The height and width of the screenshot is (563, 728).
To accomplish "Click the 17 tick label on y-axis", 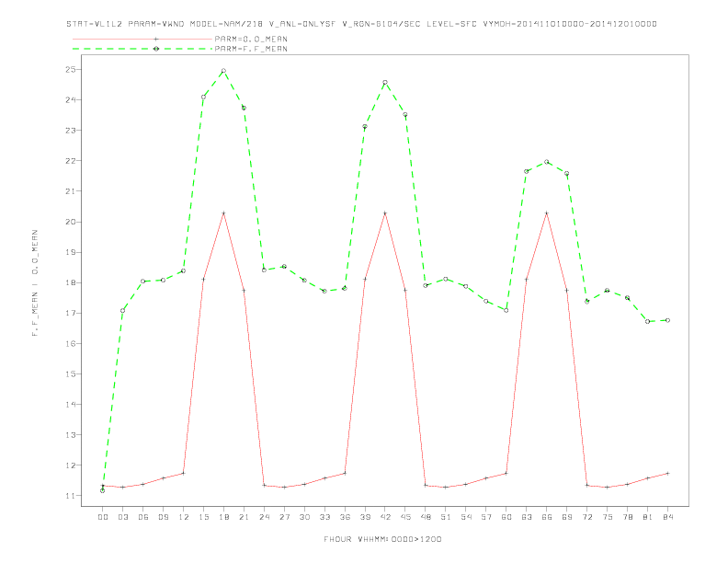I will [x=71, y=313].
